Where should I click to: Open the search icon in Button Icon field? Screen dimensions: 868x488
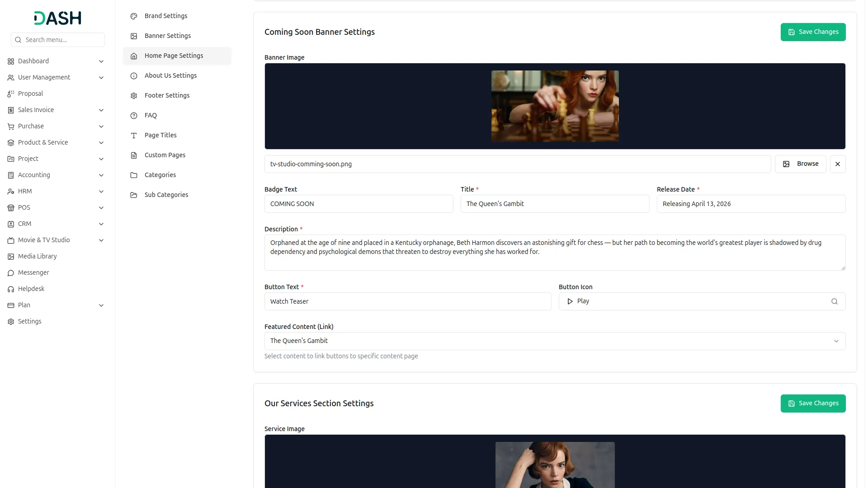point(835,301)
